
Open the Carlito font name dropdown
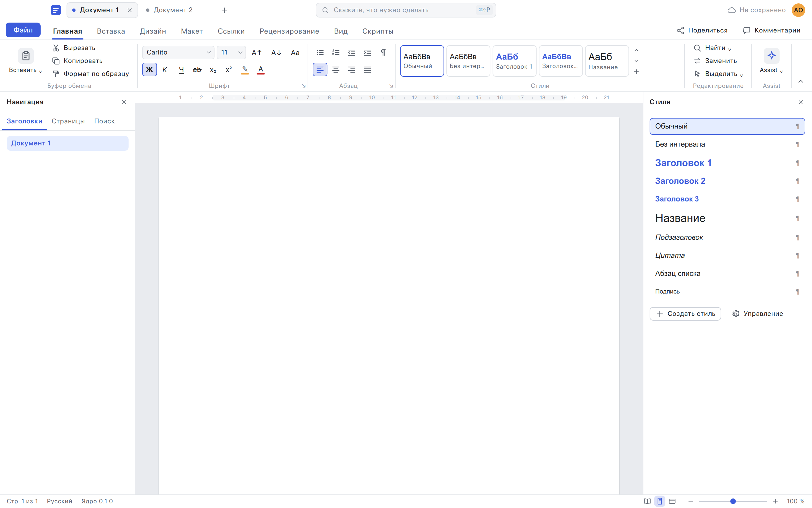pos(178,52)
